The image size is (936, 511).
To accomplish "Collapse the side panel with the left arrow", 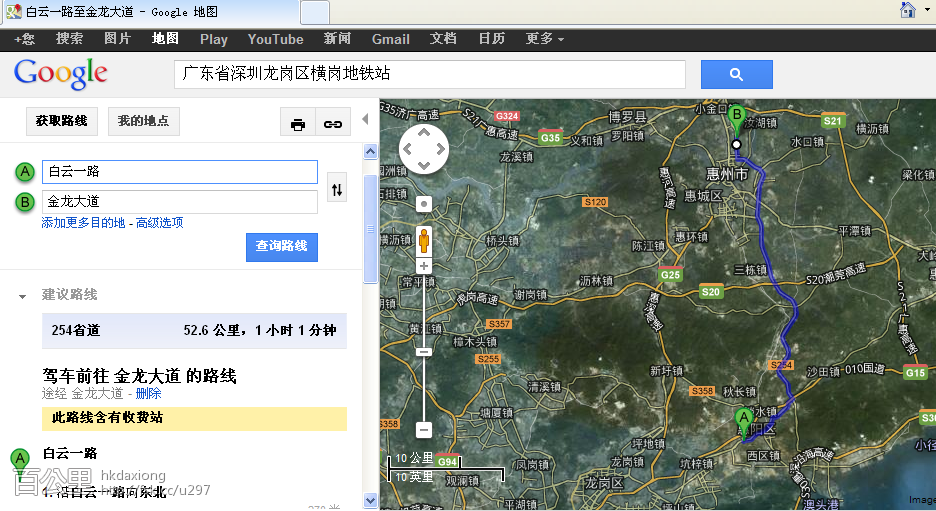I will click(x=365, y=120).
